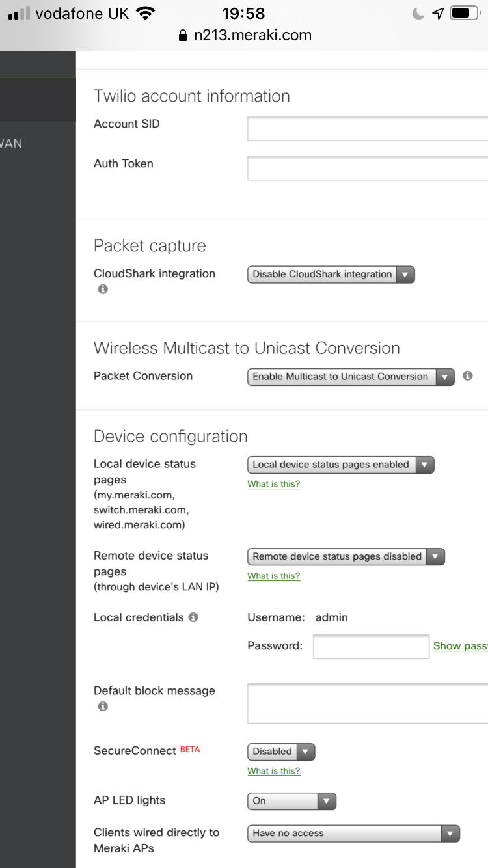Image resolution: width=488 pixels, height=868 pixels.
Task: Open the CloudShark integration dropdown
Action: coord(331,275)
